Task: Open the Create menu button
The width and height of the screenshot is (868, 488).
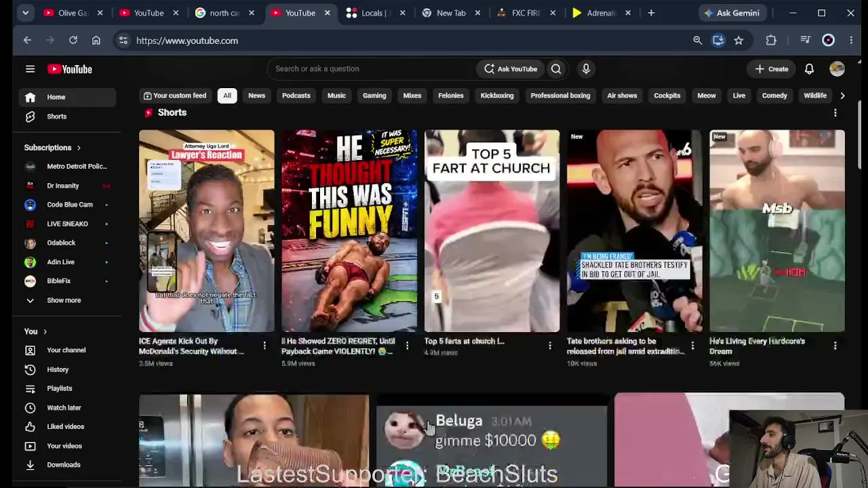Action: tap(772, 68)
